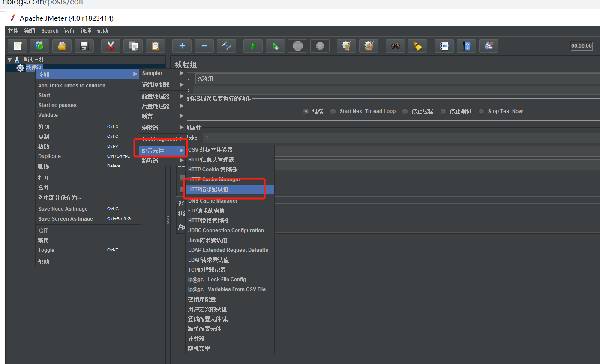Collapse the 测试计划 tree node arrow

9,60
